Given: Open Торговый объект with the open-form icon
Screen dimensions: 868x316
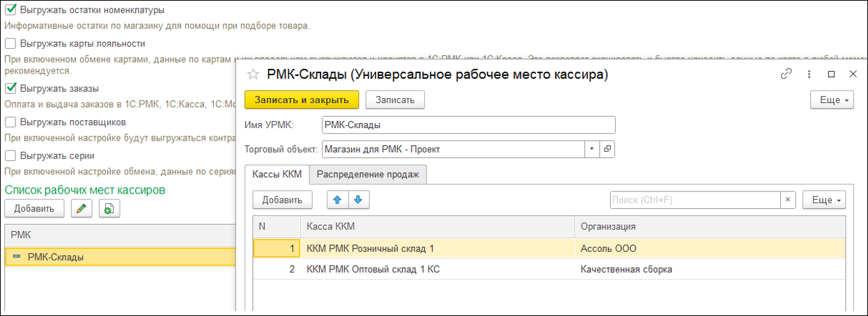Looking at the screenshot, I should tap(607, 149).
